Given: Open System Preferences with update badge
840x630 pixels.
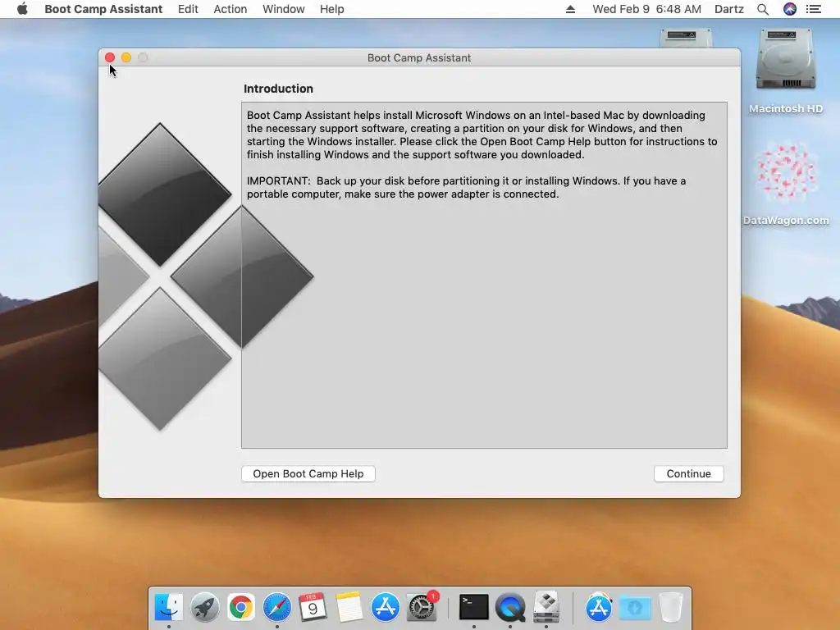Looking at the screenshot, I should click(x=422, y=607).
